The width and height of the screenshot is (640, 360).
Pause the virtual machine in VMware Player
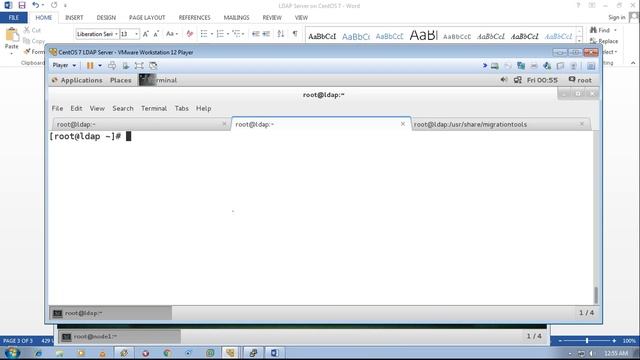(x=90, y=66)
